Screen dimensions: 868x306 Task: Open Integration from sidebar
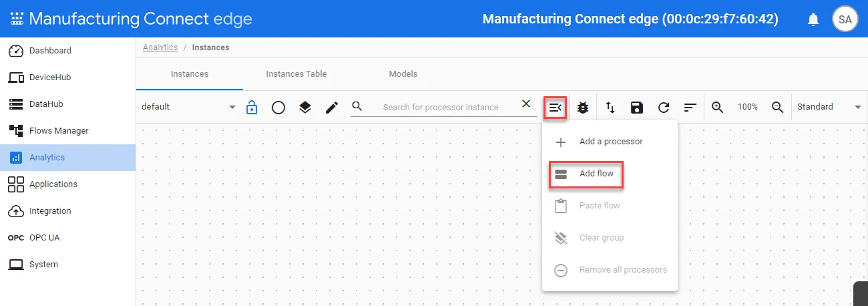[x=67, y=211]
